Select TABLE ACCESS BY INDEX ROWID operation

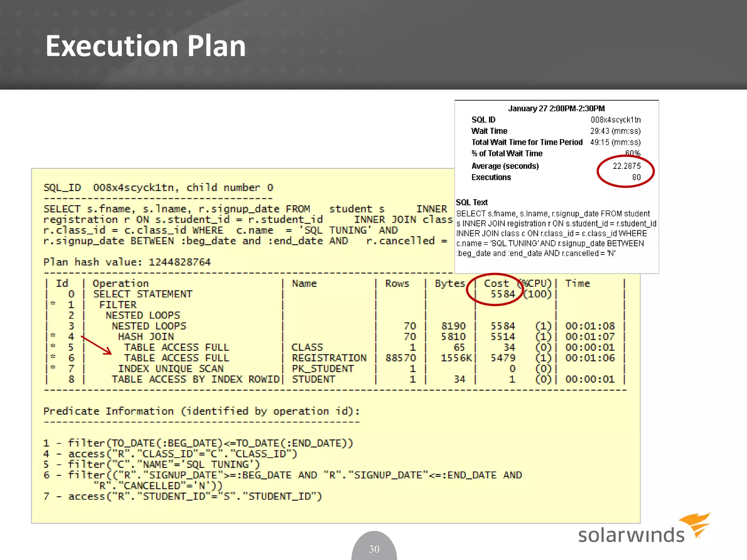point(196,379)
